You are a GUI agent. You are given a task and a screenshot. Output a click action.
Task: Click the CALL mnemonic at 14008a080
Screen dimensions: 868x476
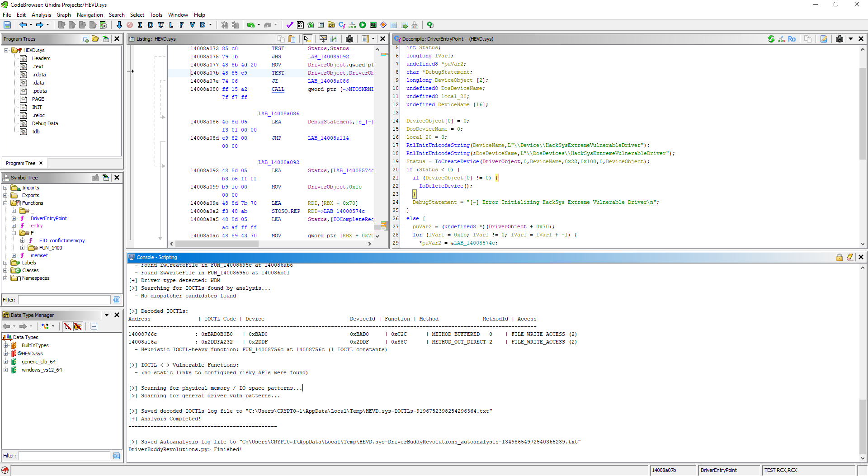[x=278, y=89]
